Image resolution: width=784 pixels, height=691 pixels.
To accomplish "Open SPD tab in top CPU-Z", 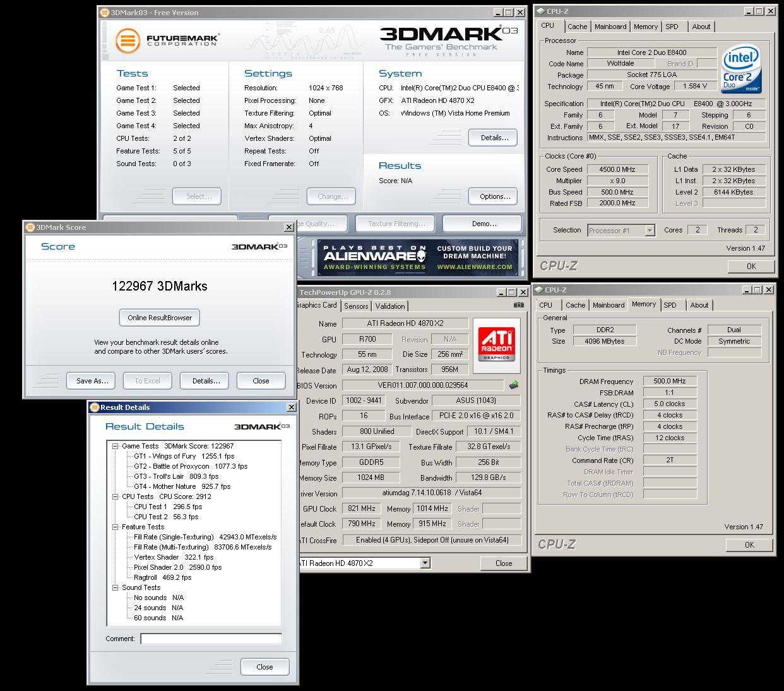I will pyautogui.click(x=672, y=27).
